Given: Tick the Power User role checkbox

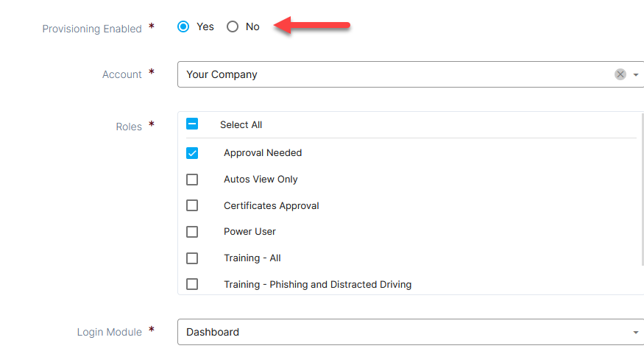Looking at the screenshot, I should [192, 232].
